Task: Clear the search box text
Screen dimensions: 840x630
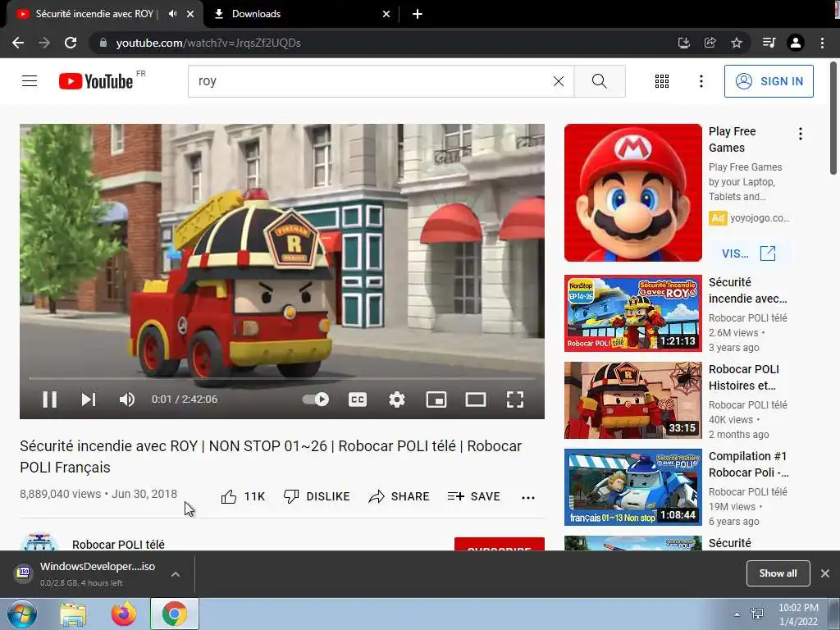Action: [x=558, y=81]
